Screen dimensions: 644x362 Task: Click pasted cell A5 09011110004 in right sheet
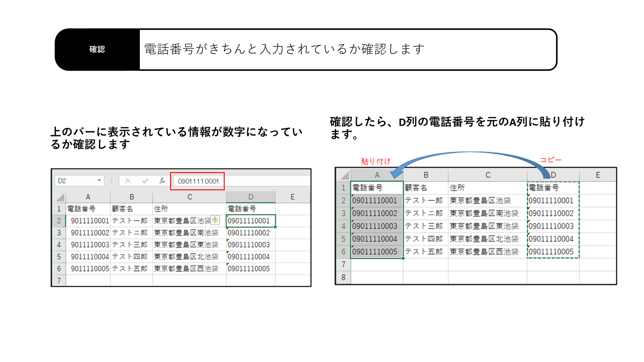pos(377,239)
